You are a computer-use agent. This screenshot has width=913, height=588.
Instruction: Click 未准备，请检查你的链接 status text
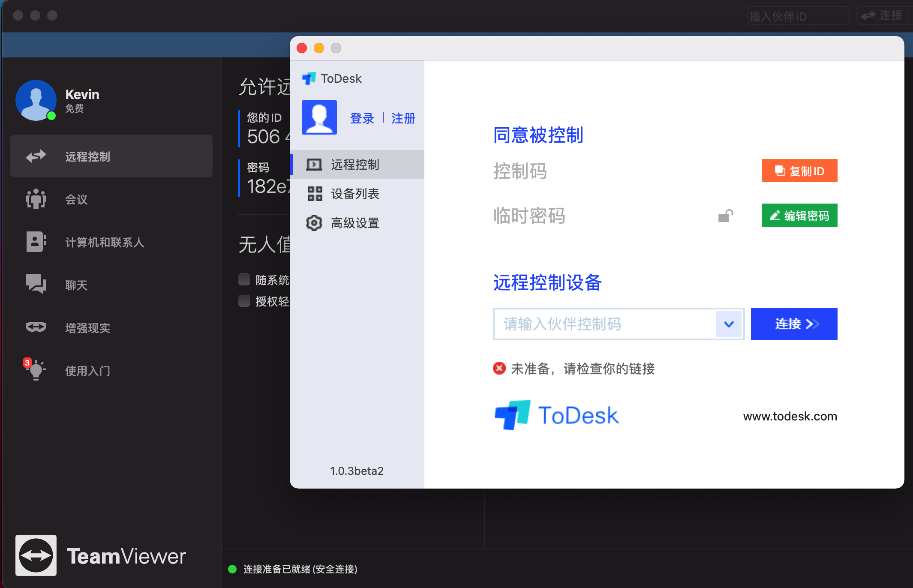pos(583,369)
